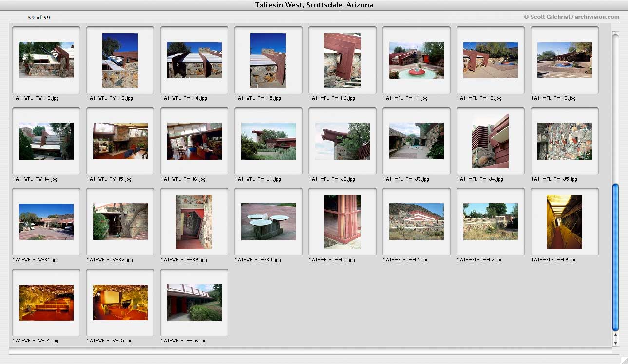Click filename label '1A1-WFL-TW-L3.jpg'
The image size is (628, 364).
click(554, 260)
